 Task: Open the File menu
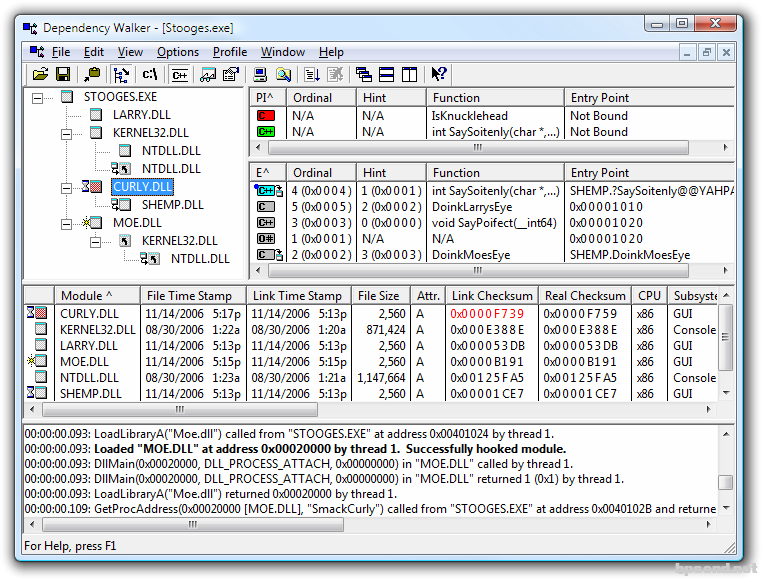61,52
